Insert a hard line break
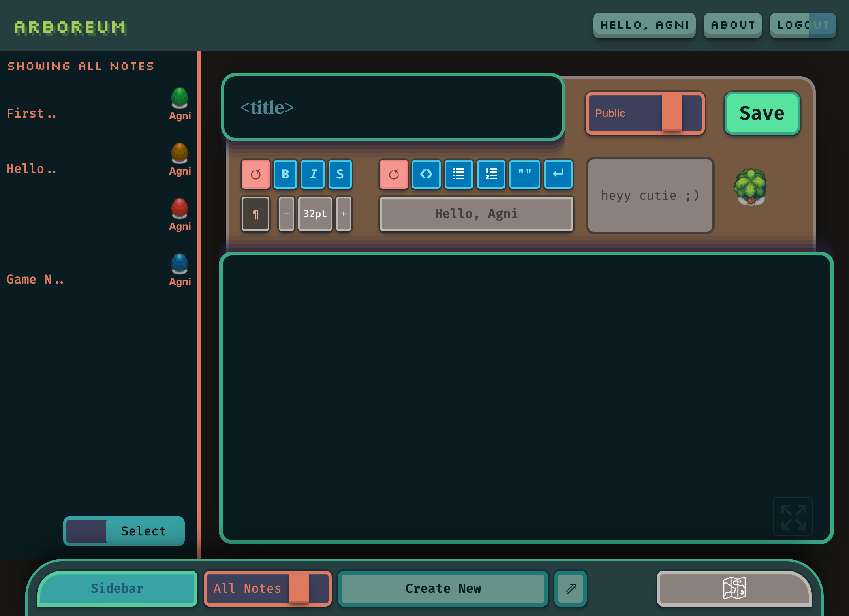The height and width of the screenshot is (616, 849). pos(558,174)
